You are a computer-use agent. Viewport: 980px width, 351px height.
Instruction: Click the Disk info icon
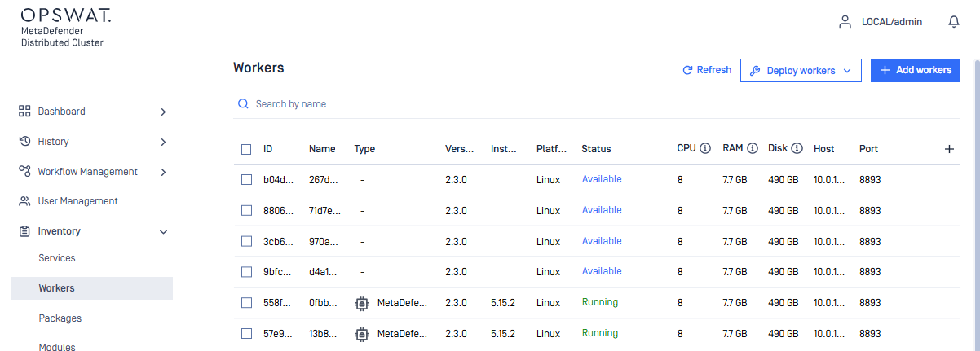click(797, 148)
